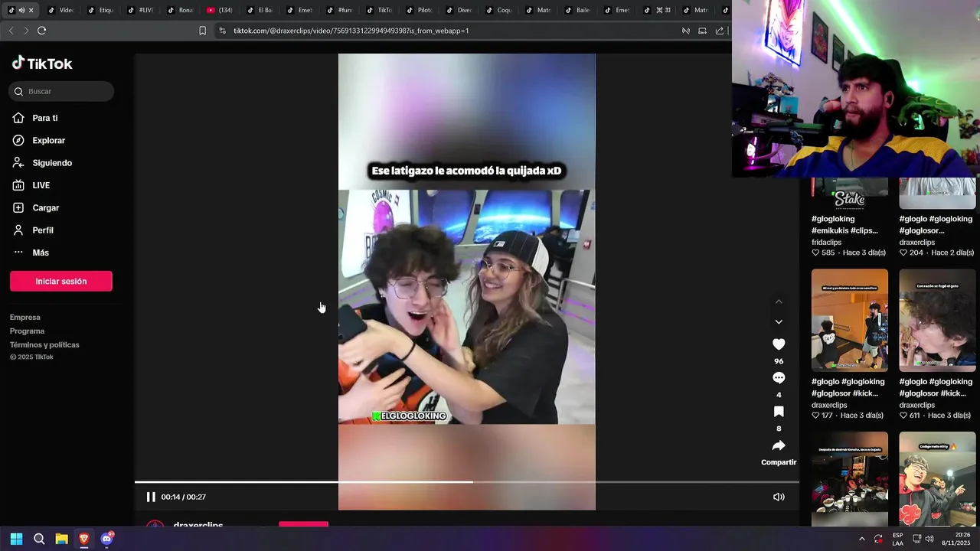Screen dimensions: 980x551
Task: Go to next video with down chevron
Action: click(x=779, y=322)
